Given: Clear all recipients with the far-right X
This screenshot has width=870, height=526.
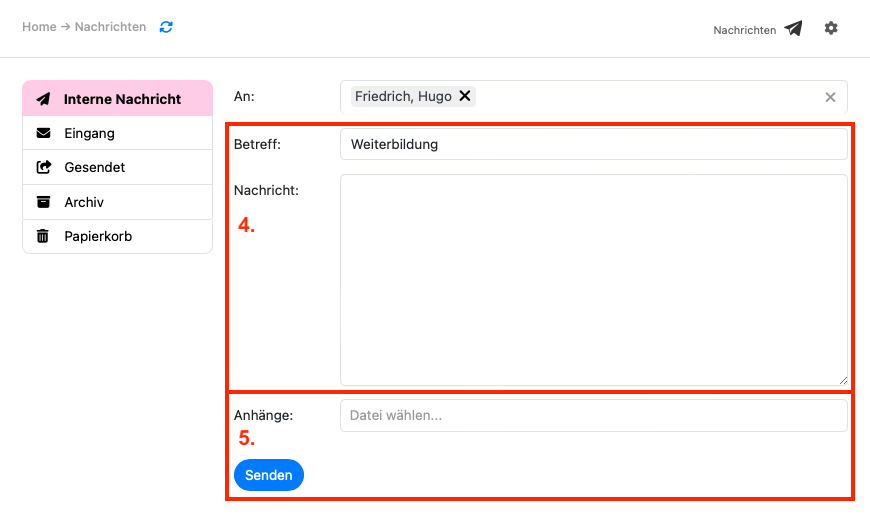Looking at the screenshot, I should coord(830,97).
